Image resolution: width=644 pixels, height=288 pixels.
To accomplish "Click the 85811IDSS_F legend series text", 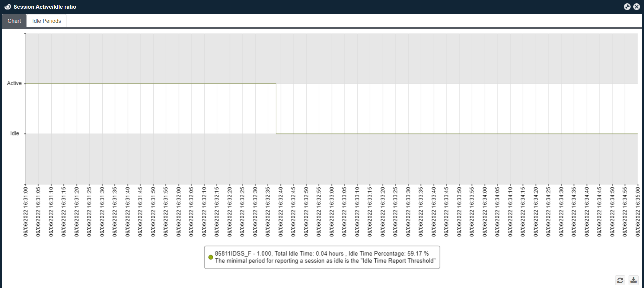I will 322,253.
